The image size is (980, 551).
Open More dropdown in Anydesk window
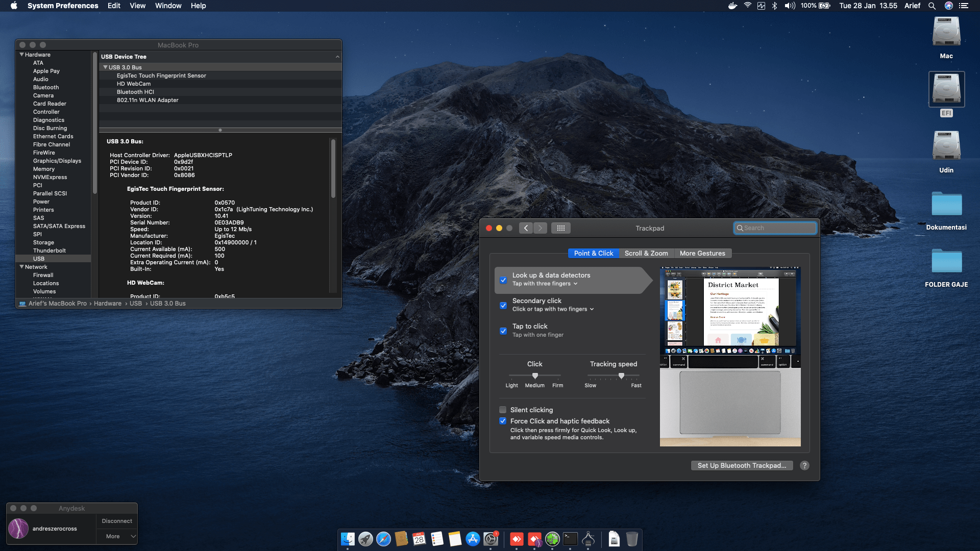[117, 536]
